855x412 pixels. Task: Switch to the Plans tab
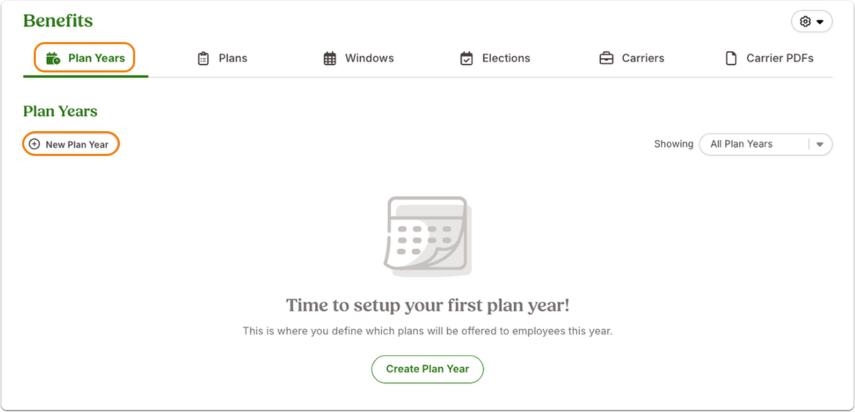coord(222,58)
